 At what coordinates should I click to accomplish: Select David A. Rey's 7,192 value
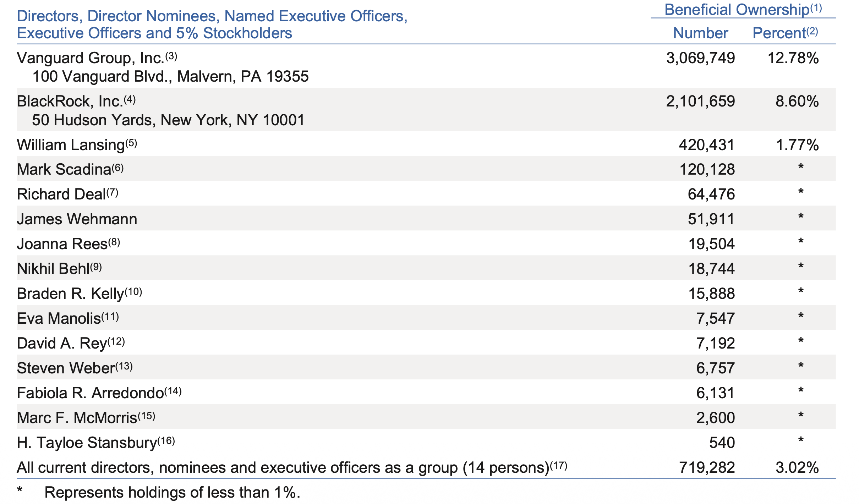click(716, 343)
